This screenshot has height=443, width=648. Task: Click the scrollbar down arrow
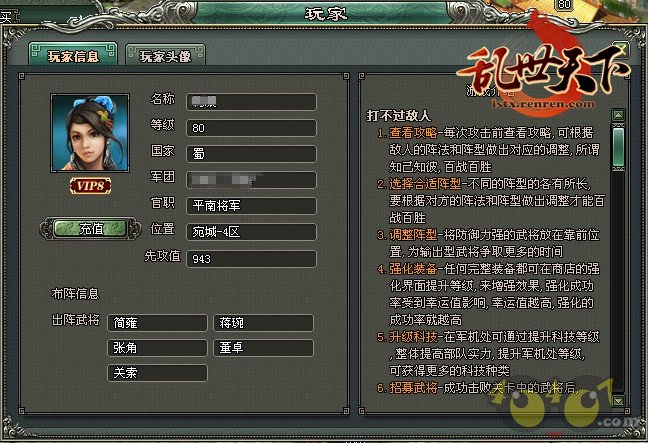618,400
